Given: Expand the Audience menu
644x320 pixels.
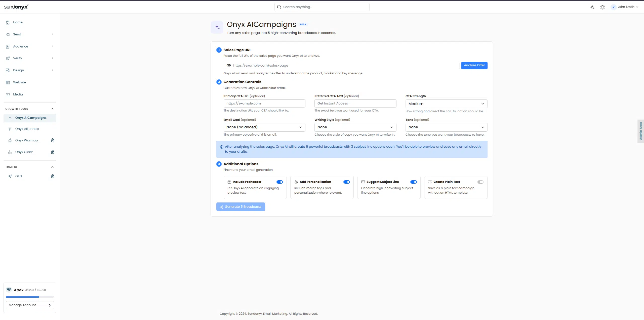Looking at the screenshot, I should pos(30,46).
